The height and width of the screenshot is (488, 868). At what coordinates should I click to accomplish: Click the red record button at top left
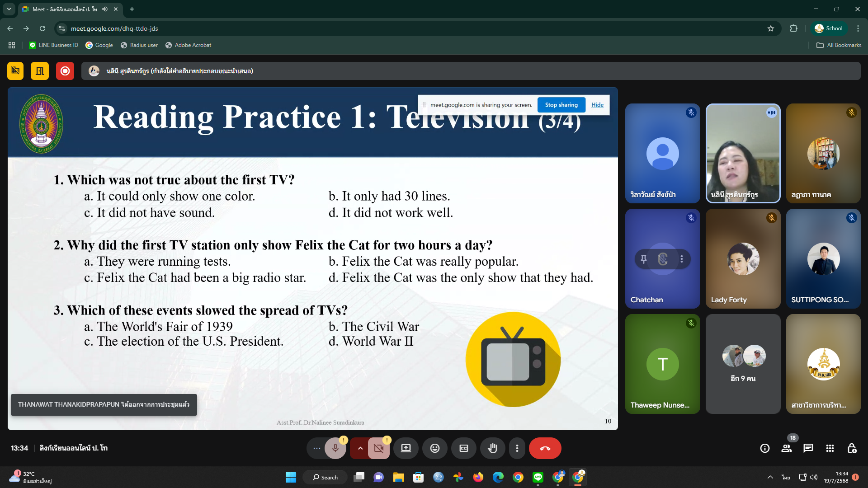65,71
